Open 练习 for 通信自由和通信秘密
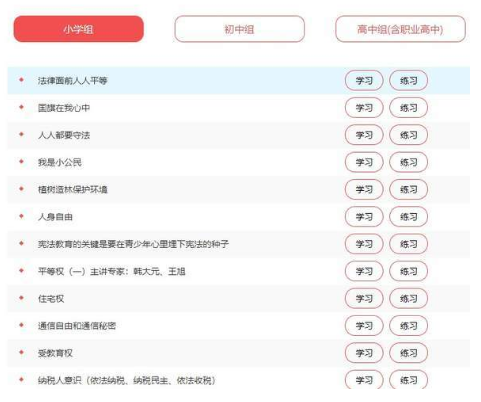Screen dimensions: 481x402 (x=408, y=326)
